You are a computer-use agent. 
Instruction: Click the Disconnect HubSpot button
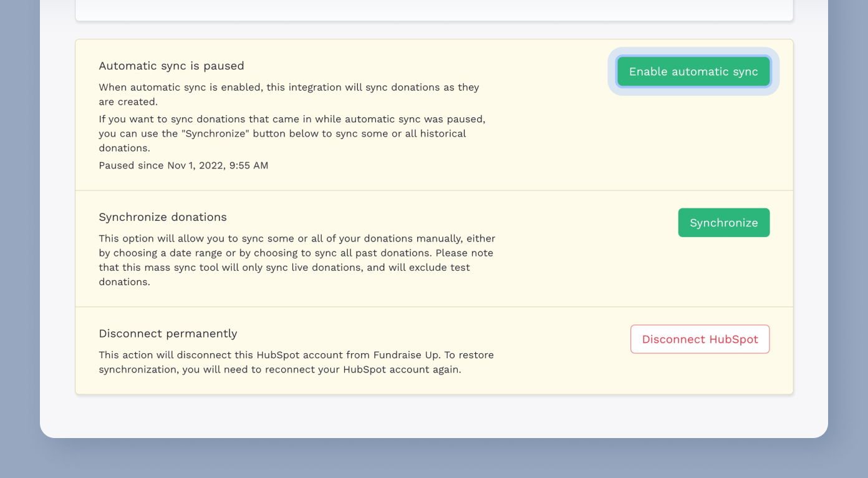point(700,339)
